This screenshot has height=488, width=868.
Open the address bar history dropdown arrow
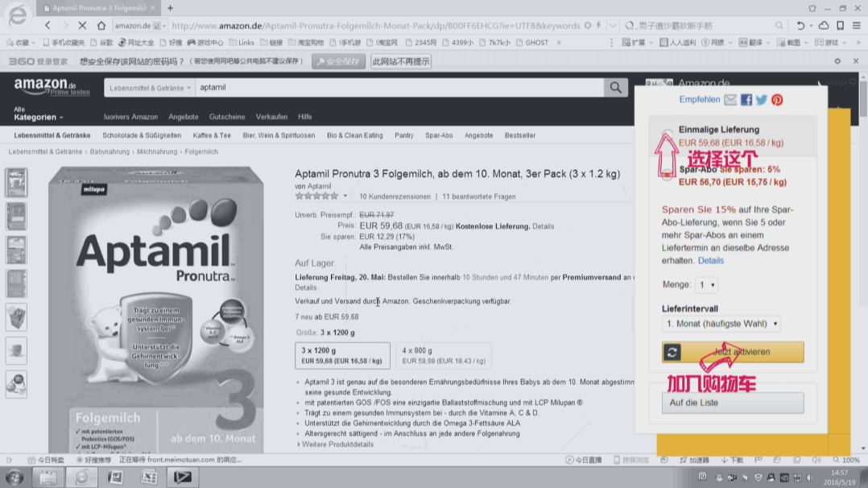click(613, 26)
